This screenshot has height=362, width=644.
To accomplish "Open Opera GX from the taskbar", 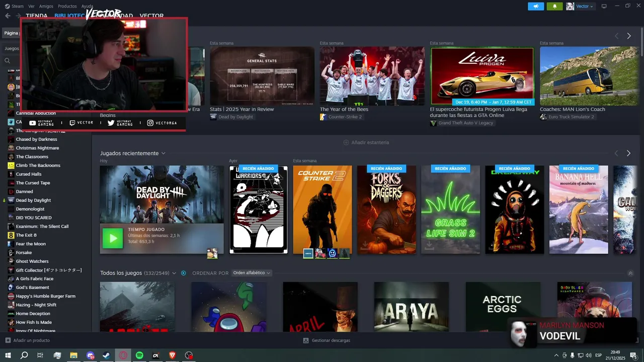I will (x=123, y=355).
